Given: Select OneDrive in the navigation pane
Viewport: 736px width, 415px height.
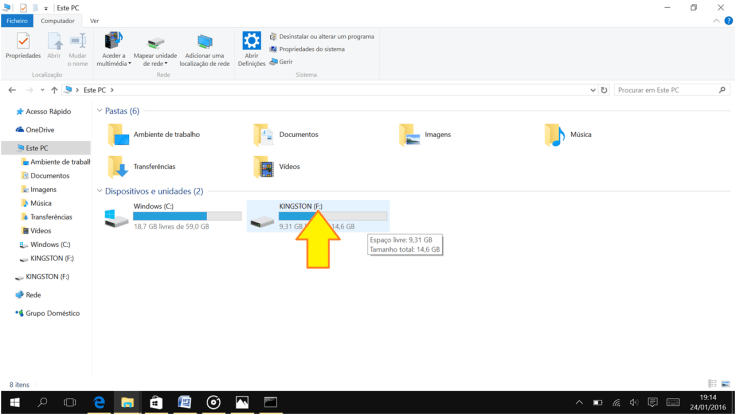Looking at the screenshot, I should pos(40,130).
